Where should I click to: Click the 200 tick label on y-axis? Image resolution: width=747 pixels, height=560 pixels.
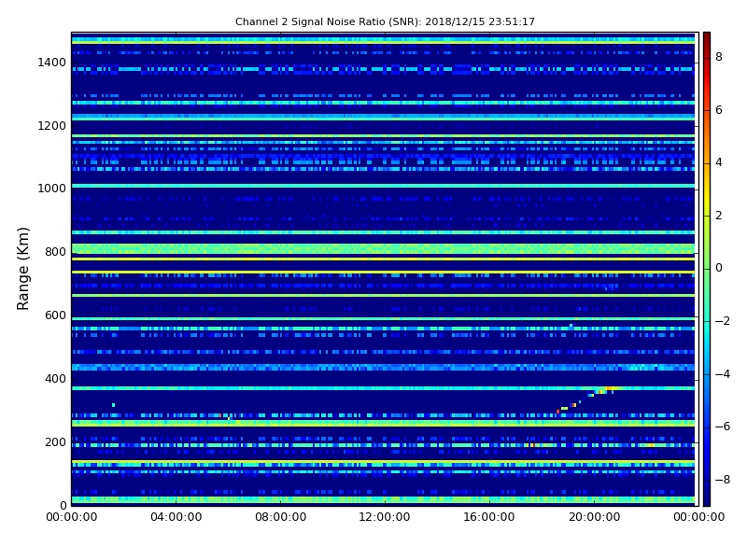[55, 441]
